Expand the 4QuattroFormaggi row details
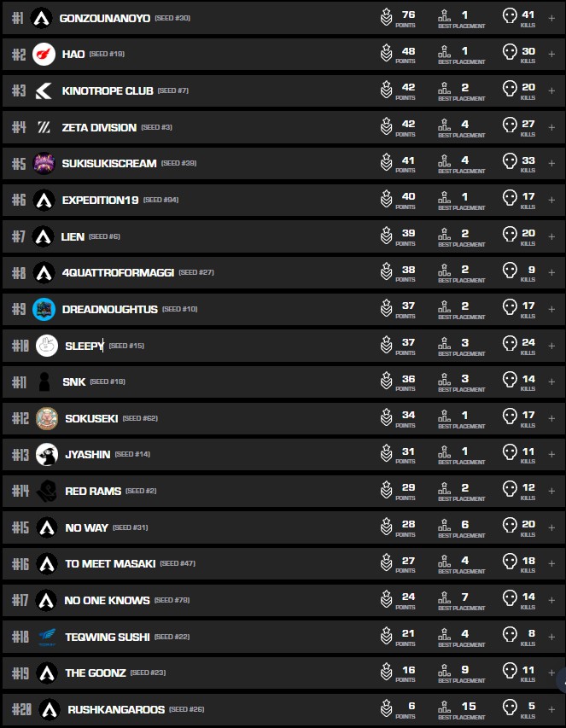566x728 pixels. click(x=551, y=272)
